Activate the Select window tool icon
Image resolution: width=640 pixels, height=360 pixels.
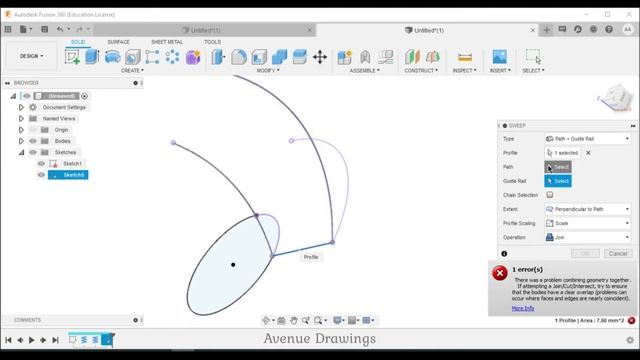(533, 57)
